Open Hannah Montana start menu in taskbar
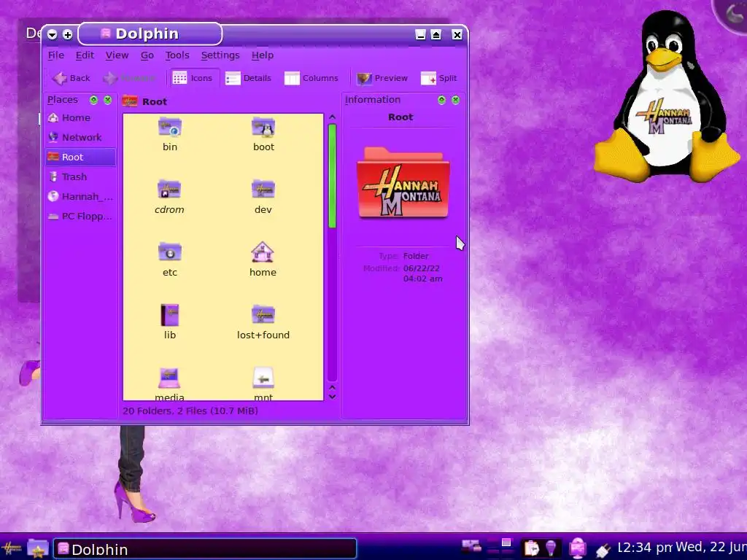The height and width of the screenshot is (560, 747). tap(11, 548)
